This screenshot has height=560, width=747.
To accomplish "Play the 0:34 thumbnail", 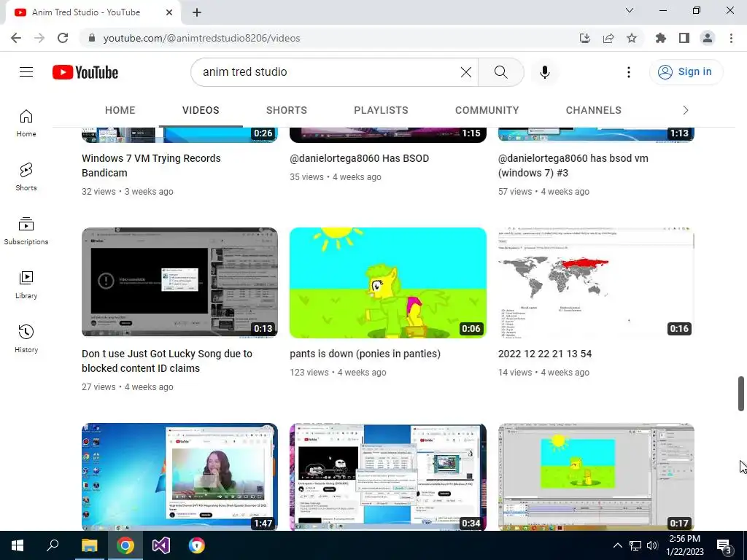I will 388,477.
